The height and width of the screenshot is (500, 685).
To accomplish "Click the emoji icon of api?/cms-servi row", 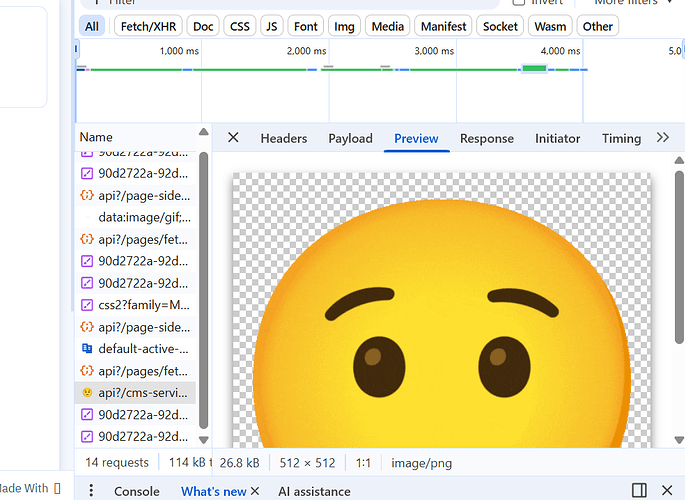I will pos(87,393).
